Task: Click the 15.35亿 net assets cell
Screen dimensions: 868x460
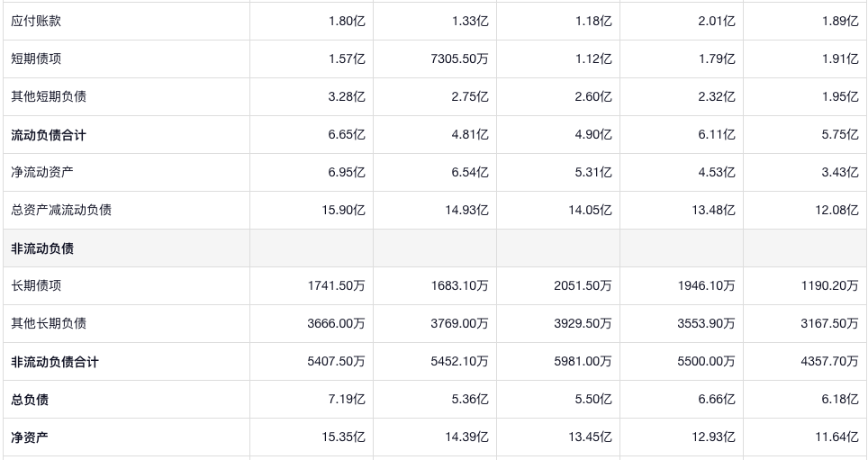Action: pyautogui.click(x=343, y=437)
